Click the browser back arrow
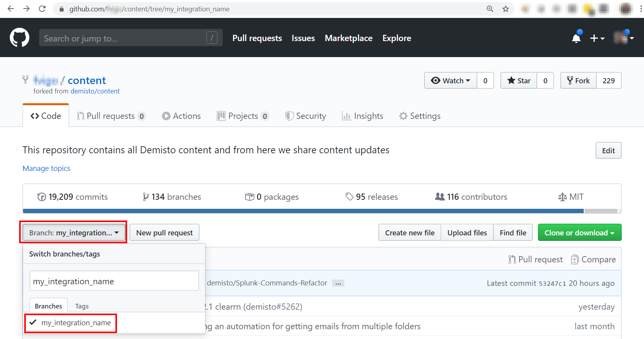Image resolution: width=644 pixels, height=339 pixels. [11, 9]
